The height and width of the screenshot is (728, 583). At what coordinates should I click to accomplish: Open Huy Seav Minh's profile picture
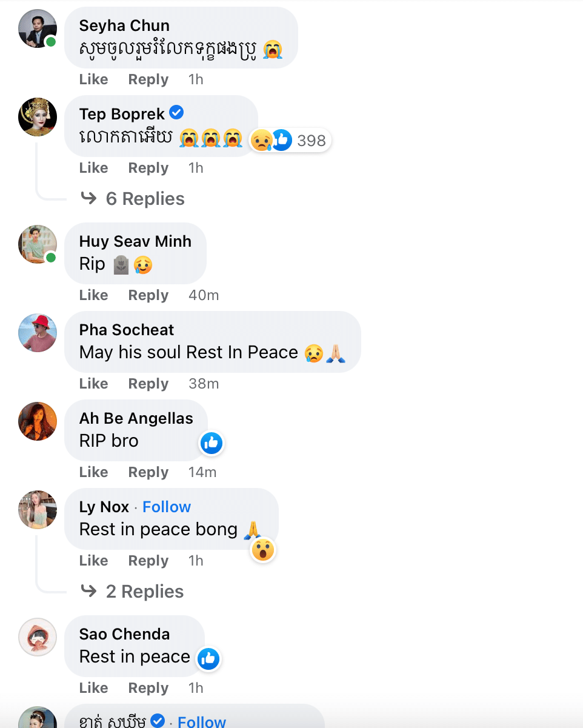[x=38, y=244]
